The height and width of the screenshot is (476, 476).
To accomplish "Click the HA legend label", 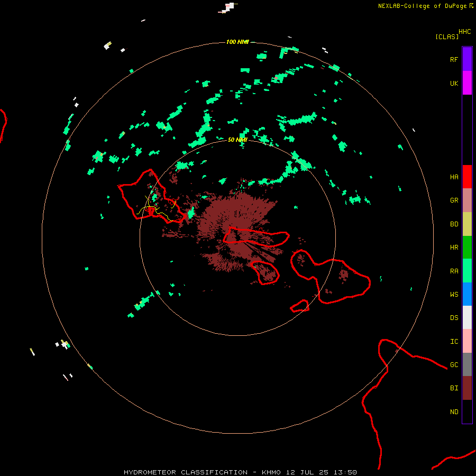I will point(454,177).
